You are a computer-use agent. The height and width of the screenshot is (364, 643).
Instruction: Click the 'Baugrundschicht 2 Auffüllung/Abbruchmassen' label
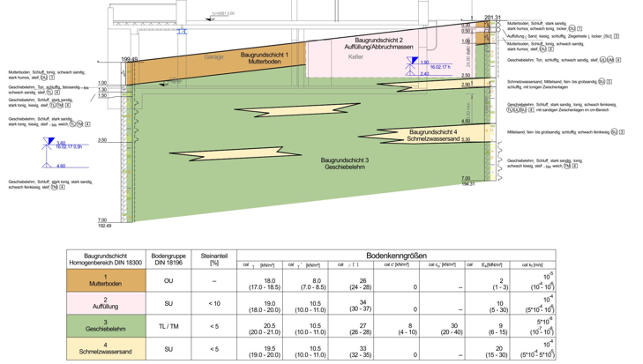click(378, 43)
